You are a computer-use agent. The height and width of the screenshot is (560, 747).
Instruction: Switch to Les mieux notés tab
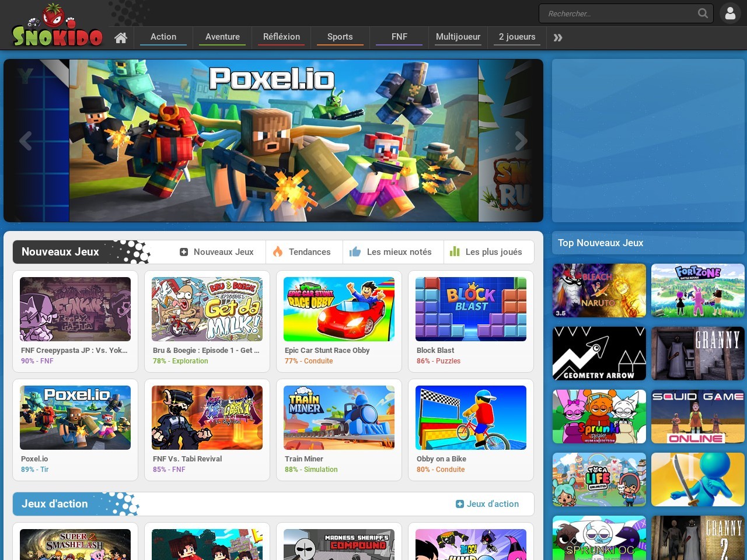pyautogui.click(x=393, y=252)
